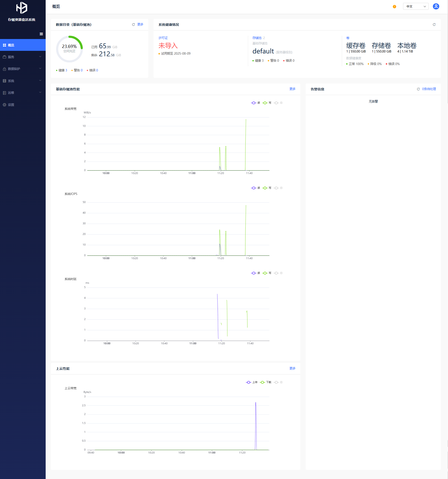This screenshot has width=448, height=479.
Task: Click the 正常 100% data health status
Action: click(x=355, y=64)
